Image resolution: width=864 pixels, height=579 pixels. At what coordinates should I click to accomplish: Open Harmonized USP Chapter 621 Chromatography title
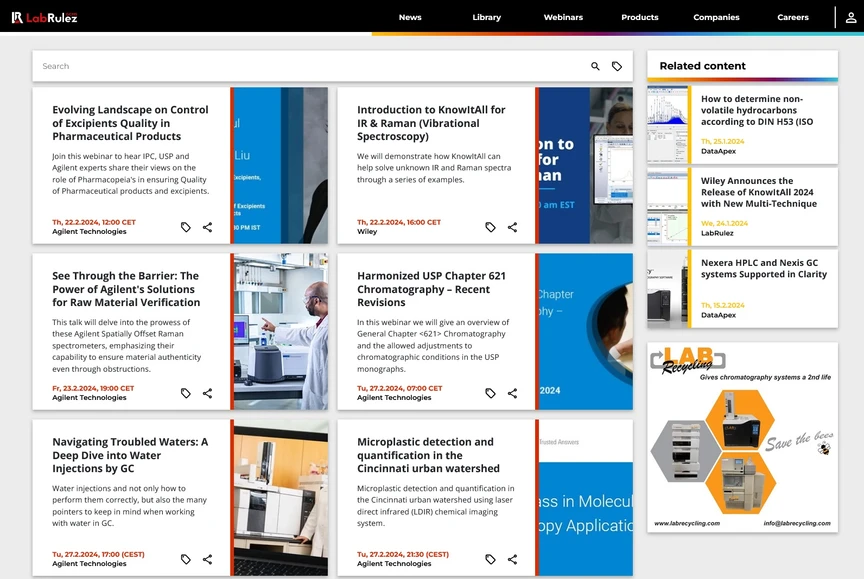tap(431, 289)
